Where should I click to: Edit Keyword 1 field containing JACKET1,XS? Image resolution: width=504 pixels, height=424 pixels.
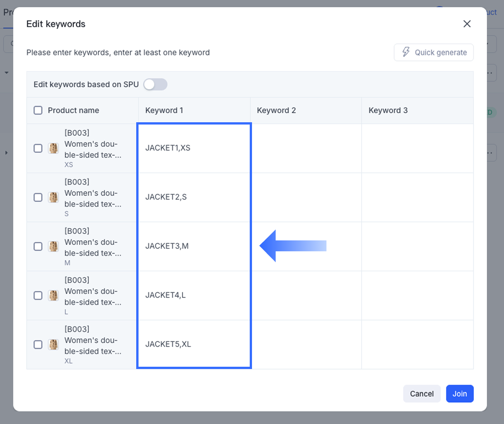click(194, 148)
